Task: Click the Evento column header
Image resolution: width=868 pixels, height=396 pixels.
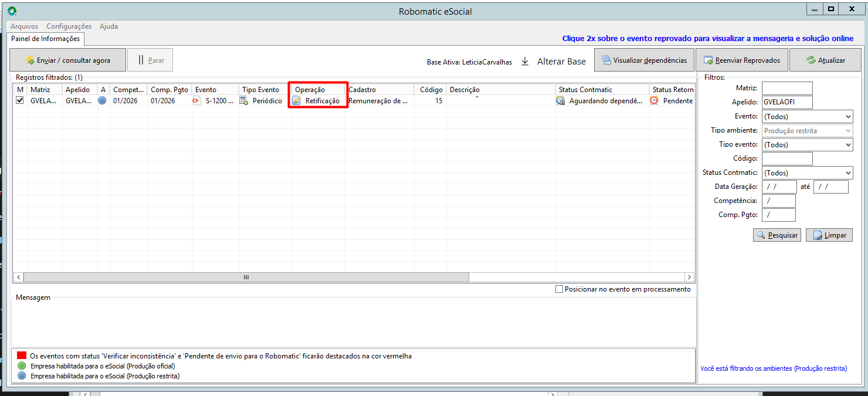Action: point(215,90)
